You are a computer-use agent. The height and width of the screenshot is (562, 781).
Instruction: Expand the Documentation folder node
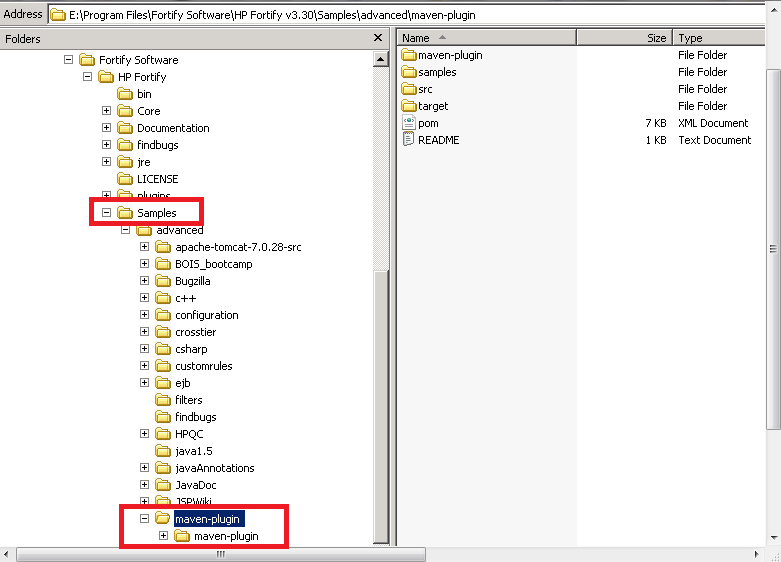106,128
